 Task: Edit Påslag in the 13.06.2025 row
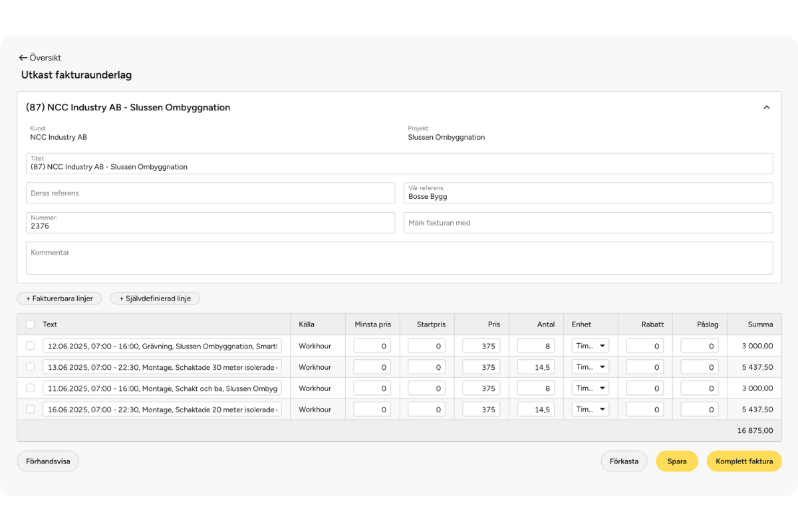click(x=700, y=367)
